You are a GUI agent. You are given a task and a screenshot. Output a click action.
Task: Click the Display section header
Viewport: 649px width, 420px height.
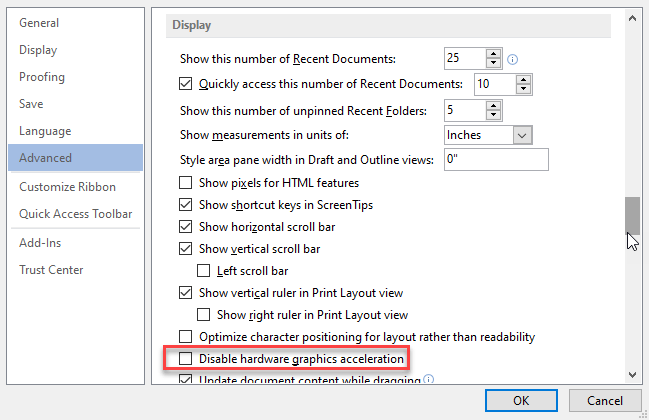point(388,26)
